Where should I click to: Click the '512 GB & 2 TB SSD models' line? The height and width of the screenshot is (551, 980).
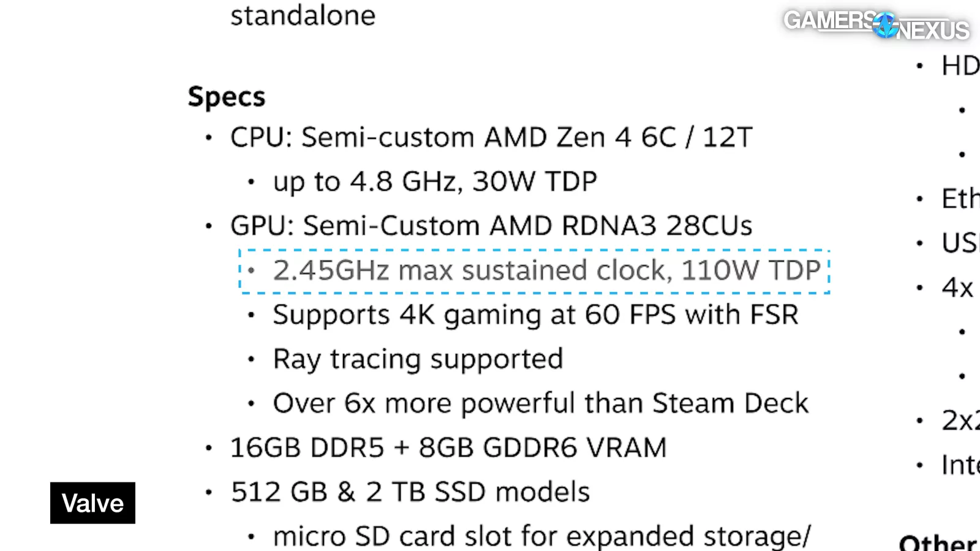click(410, 492)
